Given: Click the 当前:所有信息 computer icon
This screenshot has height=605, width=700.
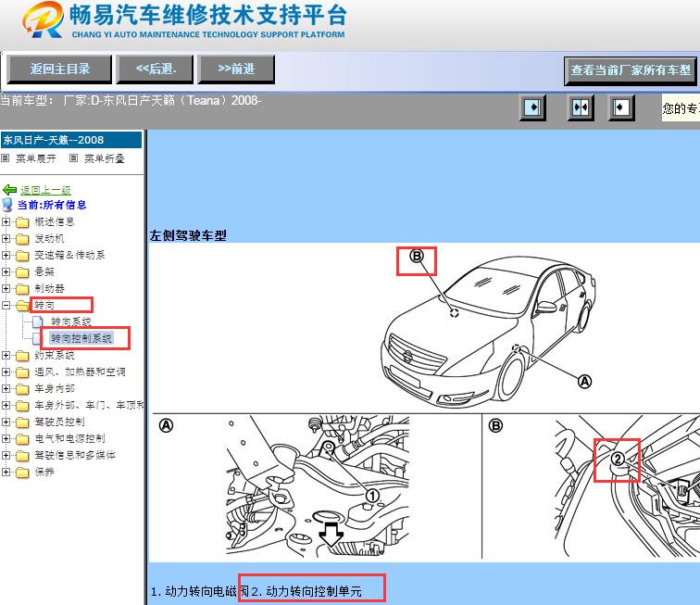Looking at the screenshot, I should (x=7, y=205).
